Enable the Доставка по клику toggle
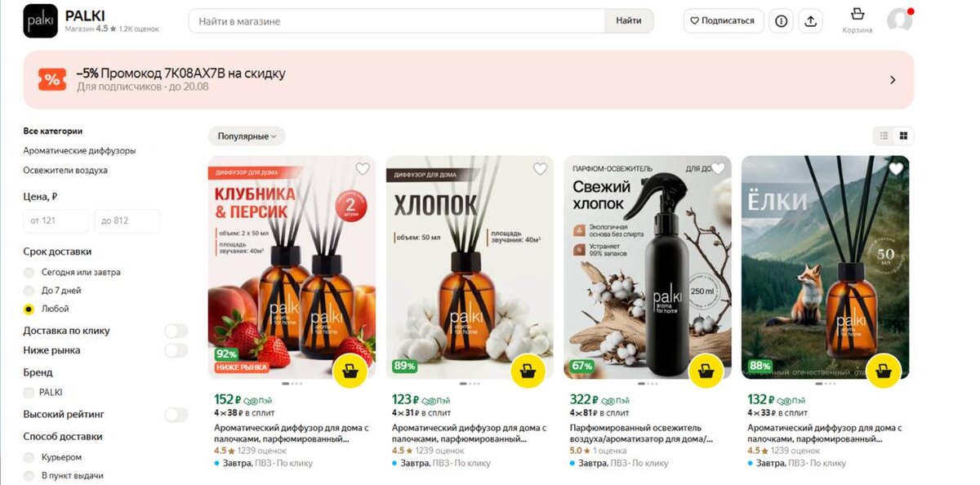980x485 pixels. tap(176, 331)
